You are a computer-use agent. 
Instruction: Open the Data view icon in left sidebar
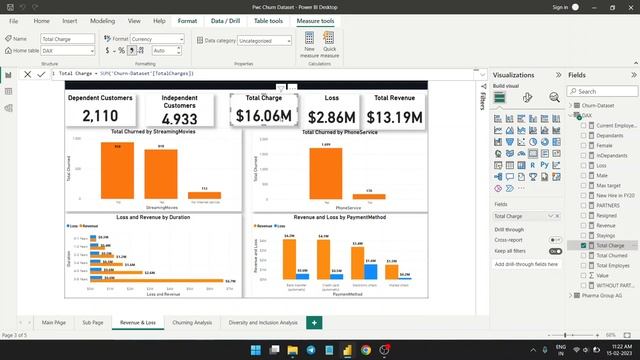point(9,91)
